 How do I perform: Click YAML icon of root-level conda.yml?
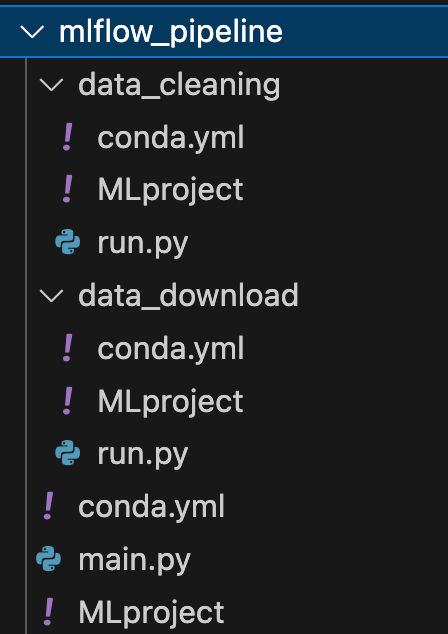coord(49,505)
